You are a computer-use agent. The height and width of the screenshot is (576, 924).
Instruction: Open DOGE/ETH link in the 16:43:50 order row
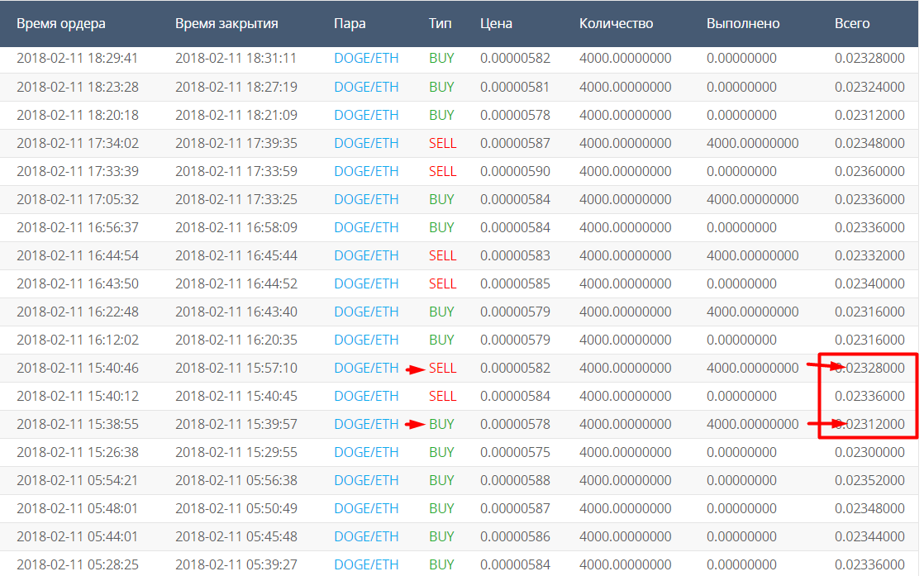[x=366, y=284]
